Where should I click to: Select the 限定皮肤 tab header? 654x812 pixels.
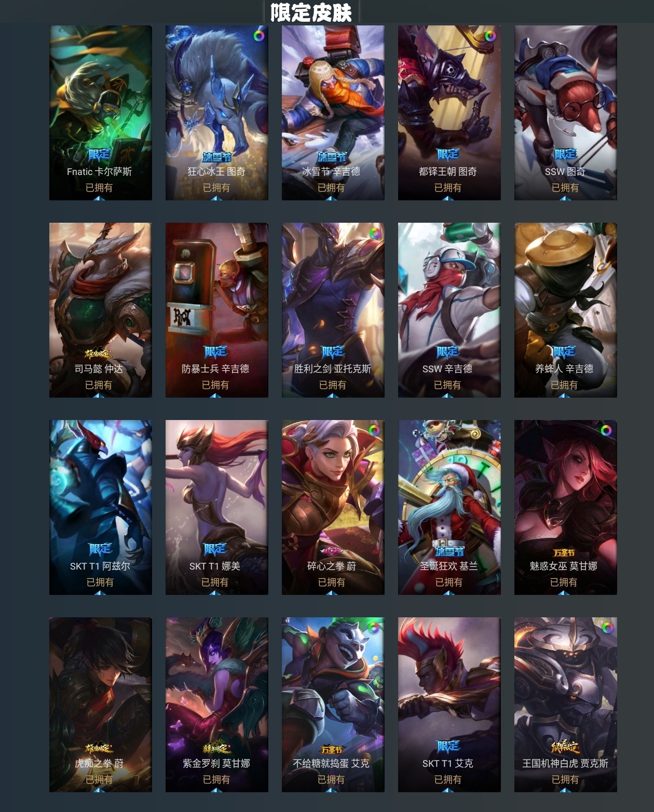(311, 12)
